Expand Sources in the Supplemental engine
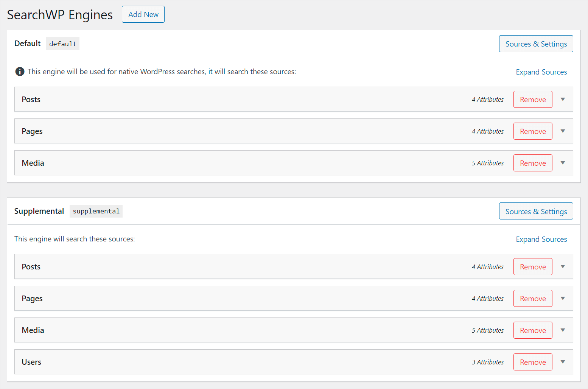The width and height of the screenshot is (588, 389). click(541, 239)
